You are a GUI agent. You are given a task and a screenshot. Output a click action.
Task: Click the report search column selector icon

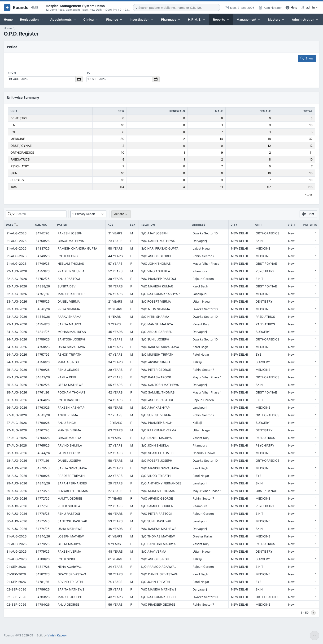click(11, 214)
